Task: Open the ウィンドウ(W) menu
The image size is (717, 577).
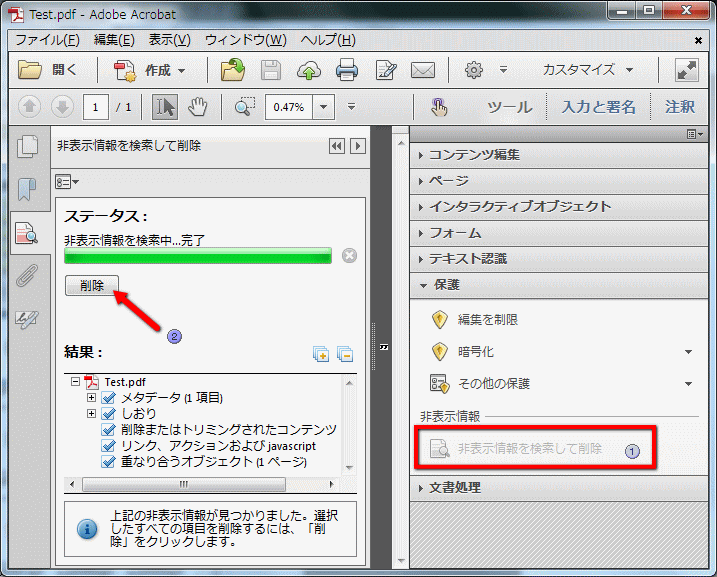Action: (x=246, y=40)
